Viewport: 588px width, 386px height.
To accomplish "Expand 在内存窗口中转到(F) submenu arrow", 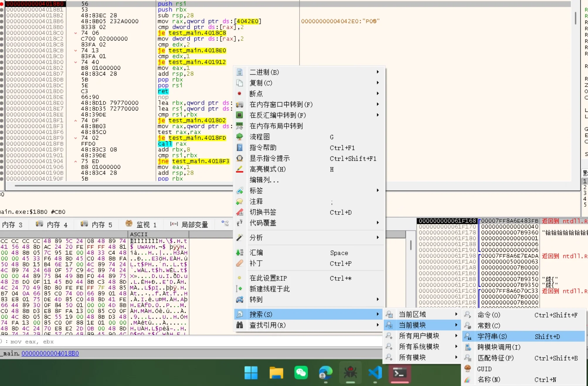I will [x=378, y=104].
